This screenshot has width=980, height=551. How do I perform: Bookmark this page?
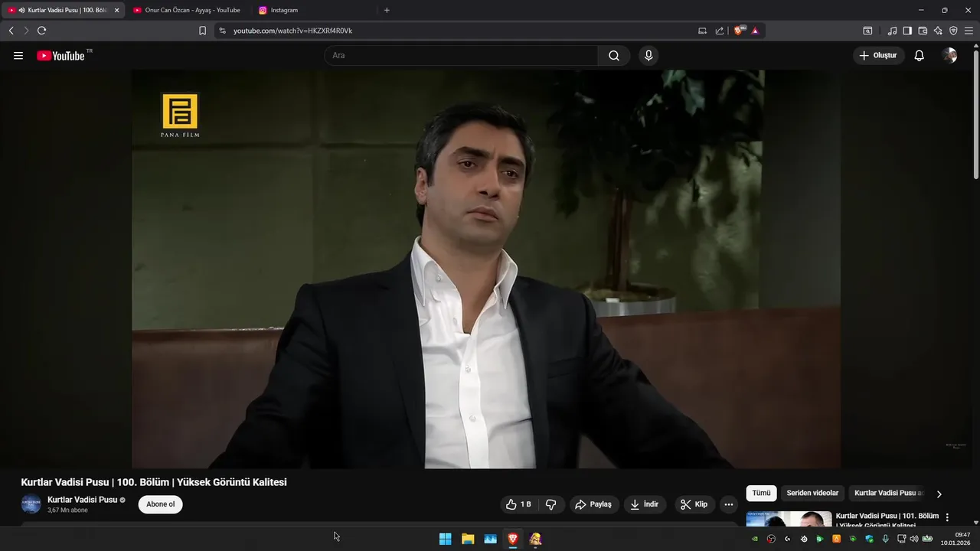tap(202, 31)
